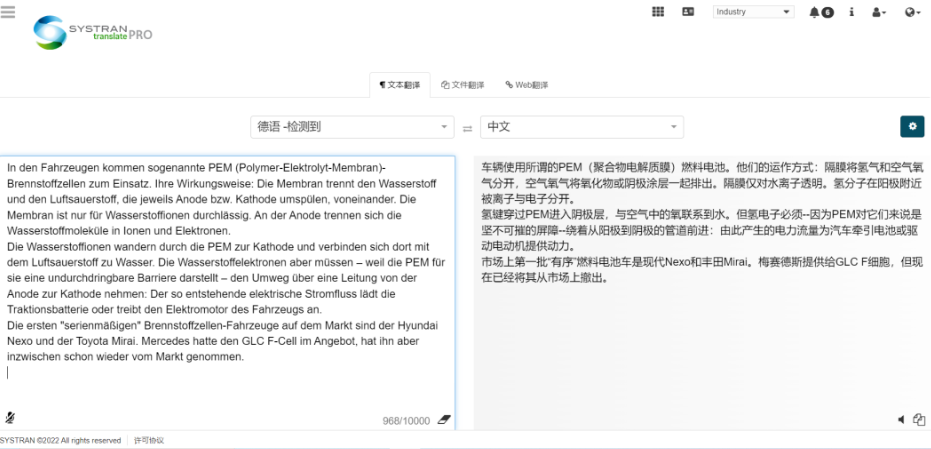Click the info icon
Image resolution: width=931 pixels, height=449 pixels.
click(x=851, y=12)
